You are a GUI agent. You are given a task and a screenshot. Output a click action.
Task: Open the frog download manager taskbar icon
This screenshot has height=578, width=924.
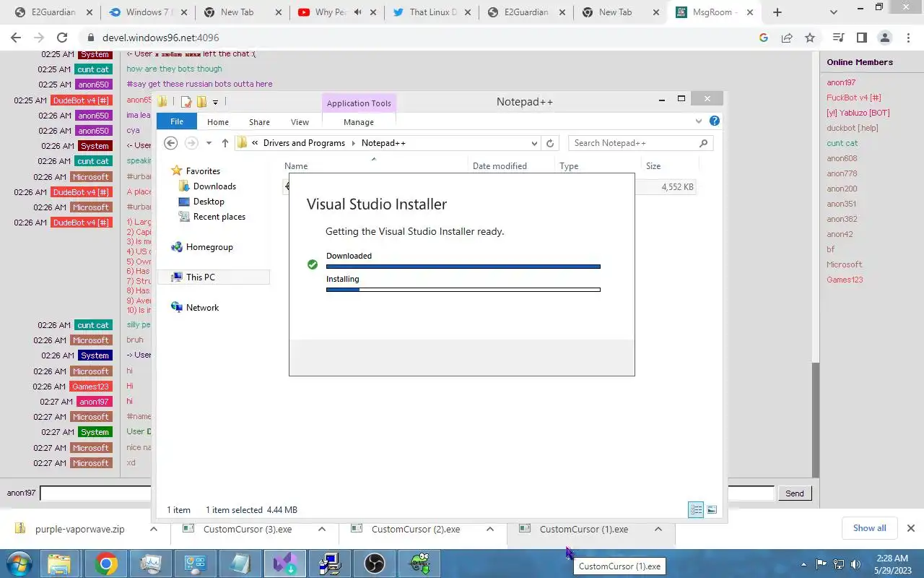(x=419, y=564)
